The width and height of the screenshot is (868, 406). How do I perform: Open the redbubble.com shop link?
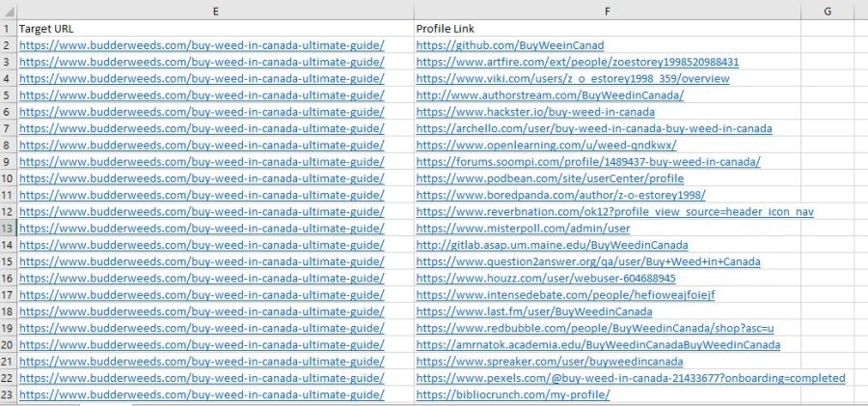click(x=595, y=328)
